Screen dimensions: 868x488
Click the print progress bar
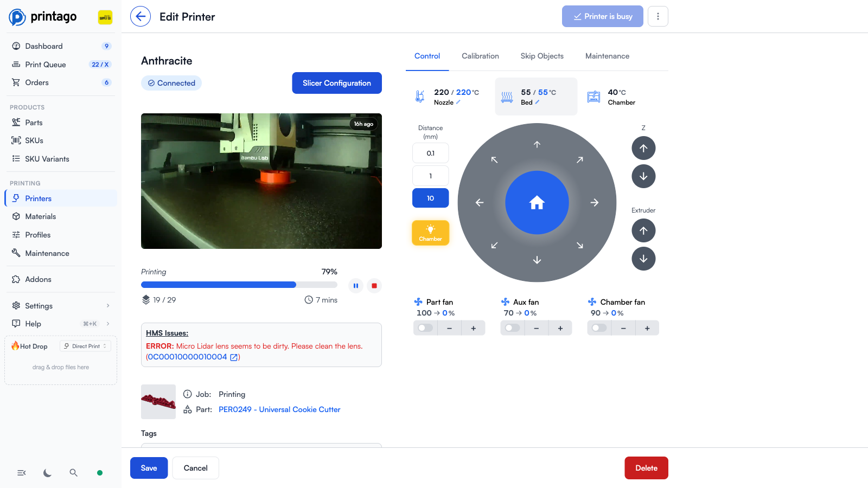click(x=239, y=285)
